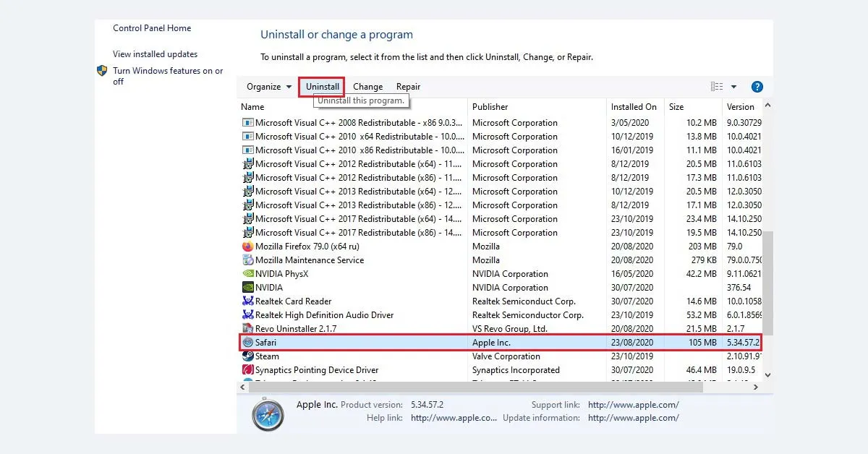
Task: Open the Organize dropdown menu
Action: pyautogui.click(x=269, y=87)
